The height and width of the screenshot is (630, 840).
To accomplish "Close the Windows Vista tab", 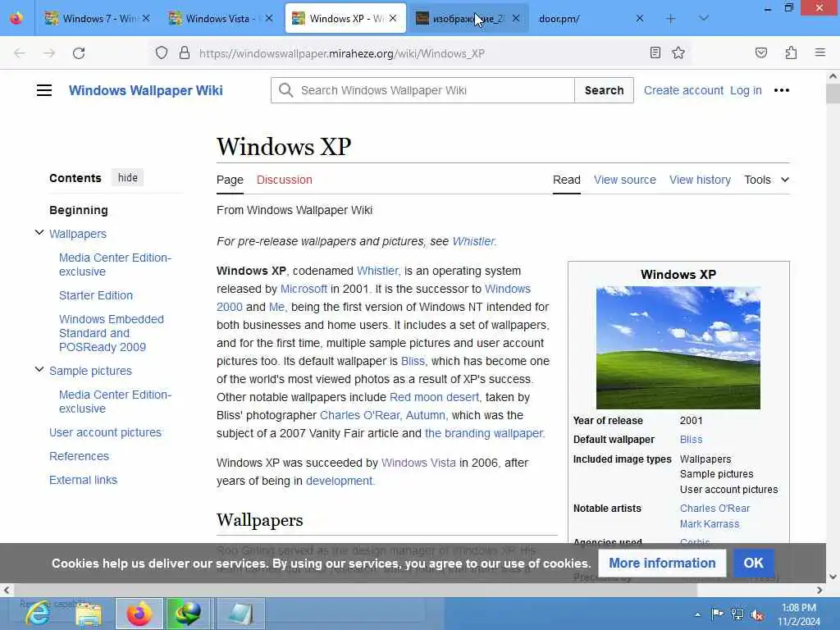I will coord(269,18).
